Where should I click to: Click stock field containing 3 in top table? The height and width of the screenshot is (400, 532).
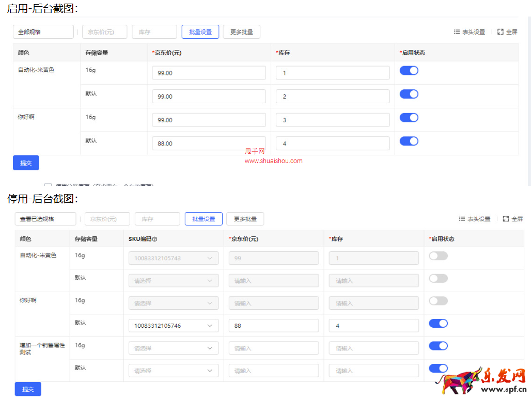(333, 120)
